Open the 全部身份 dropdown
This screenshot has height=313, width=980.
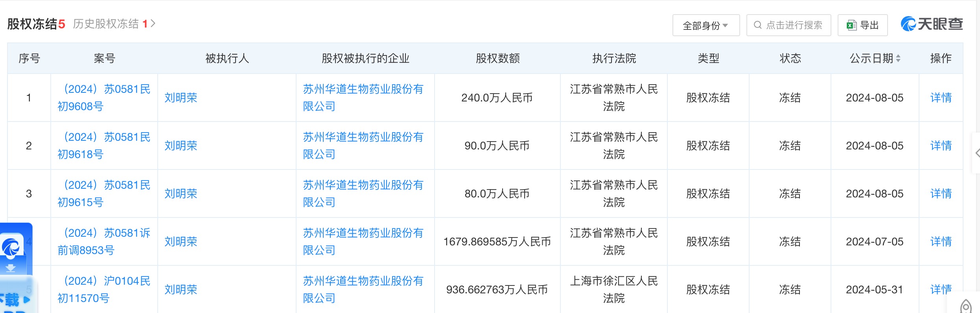pos(706,26)
